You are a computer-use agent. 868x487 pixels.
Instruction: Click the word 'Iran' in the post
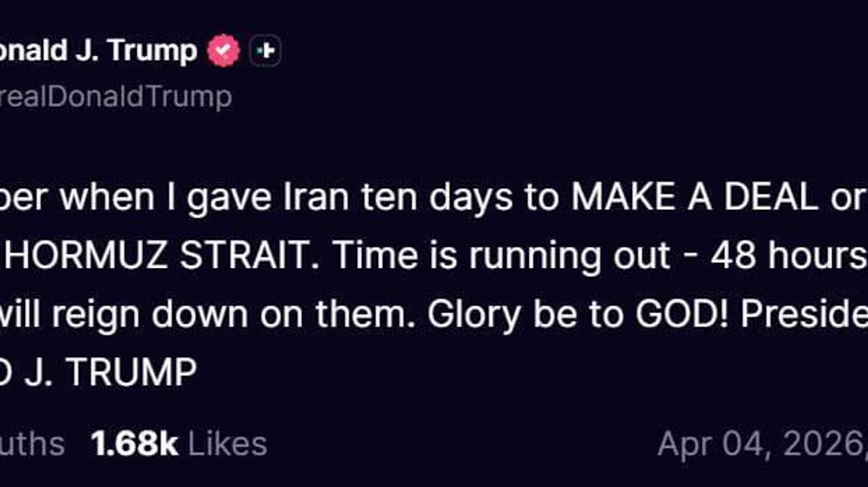[316, 197]
